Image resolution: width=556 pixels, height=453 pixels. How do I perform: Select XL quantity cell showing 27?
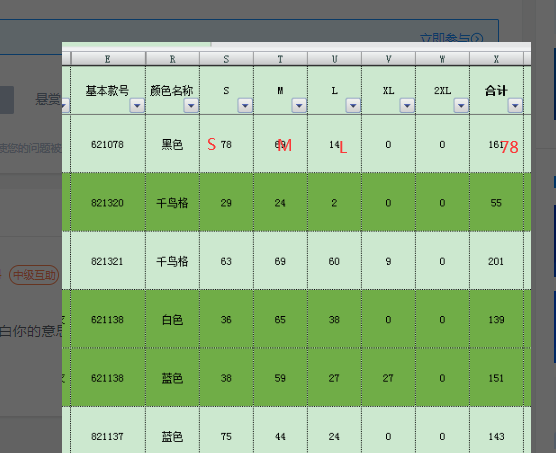[388, 378]
